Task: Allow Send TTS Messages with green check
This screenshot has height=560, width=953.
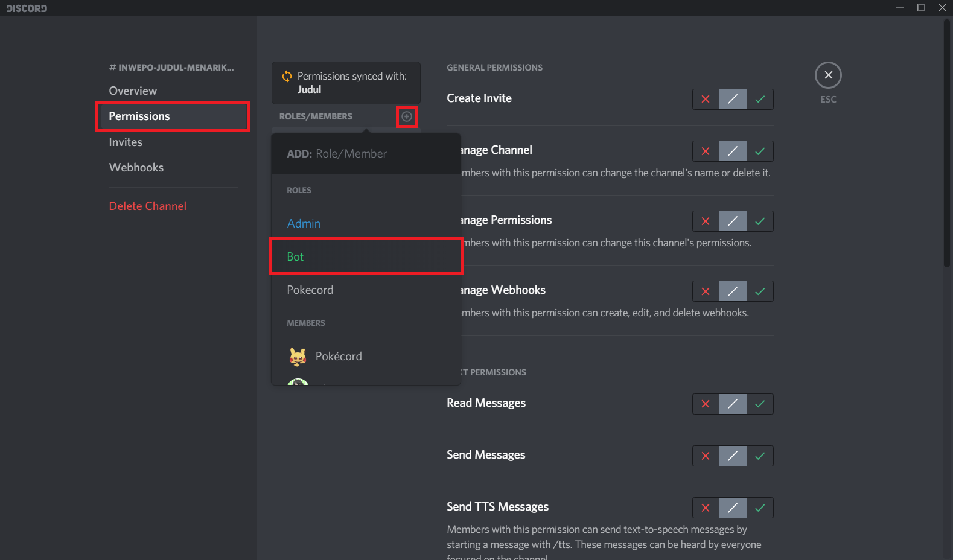Action: [760, 508]
